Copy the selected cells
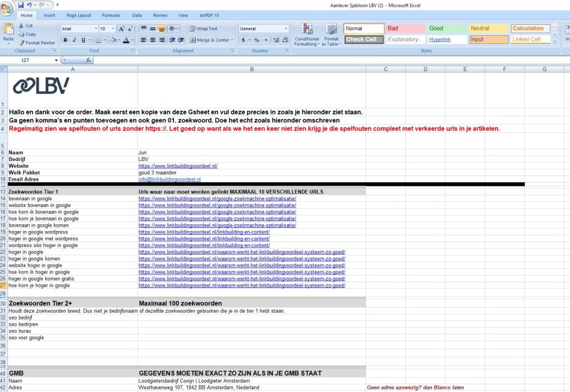The height and width of the screenshot is (392, 570). click(x=27, y=34)
